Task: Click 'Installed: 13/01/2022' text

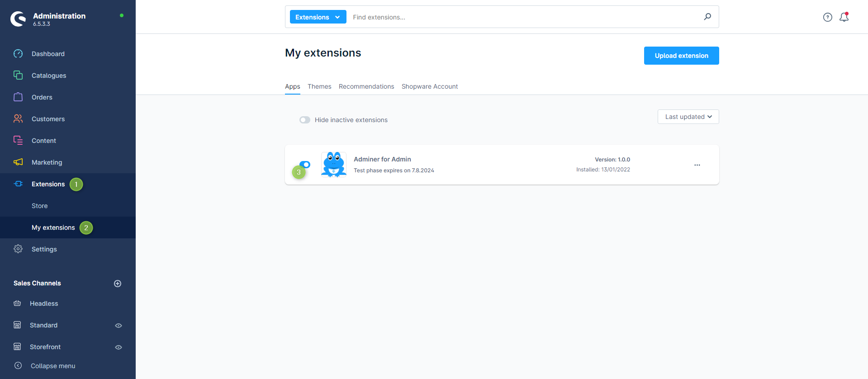Action: (x=603, y=170)
